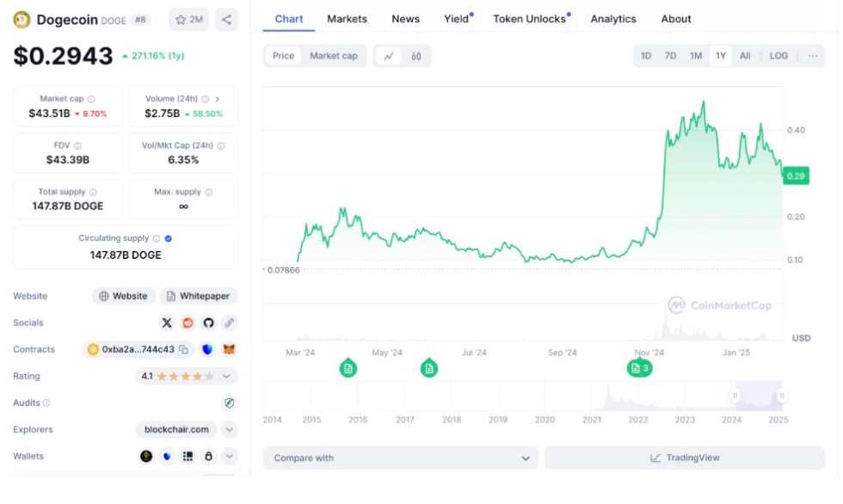
Task: Click contract address 0xba2a...744c43
Action: click(138, 349)
